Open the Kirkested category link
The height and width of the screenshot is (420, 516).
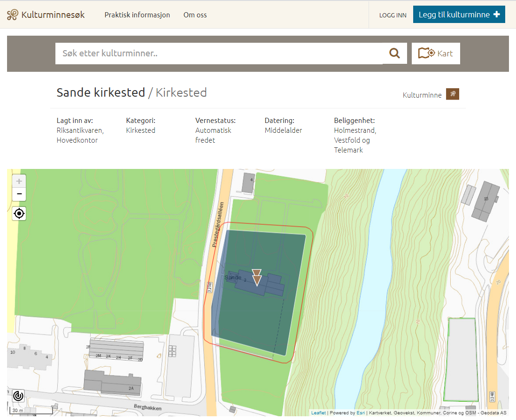(x=140, y=130)
